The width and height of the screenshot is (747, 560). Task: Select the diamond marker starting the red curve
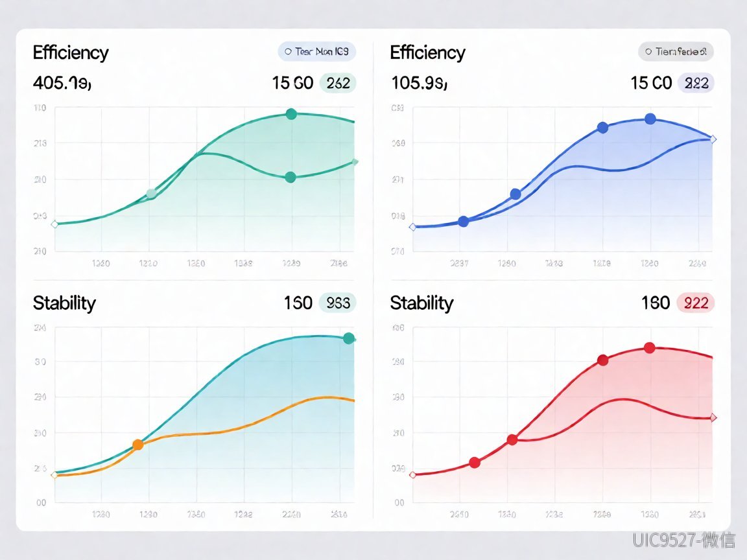tap(412, 474)
